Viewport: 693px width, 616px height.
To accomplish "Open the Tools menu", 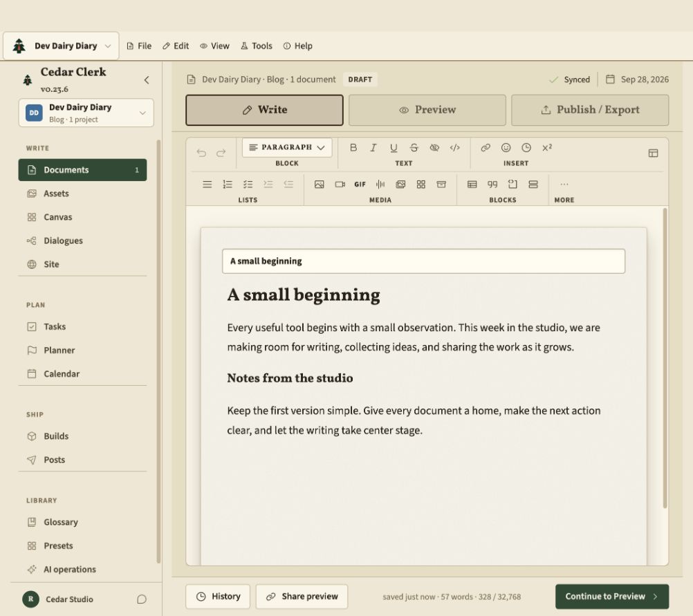I will 257,46.
